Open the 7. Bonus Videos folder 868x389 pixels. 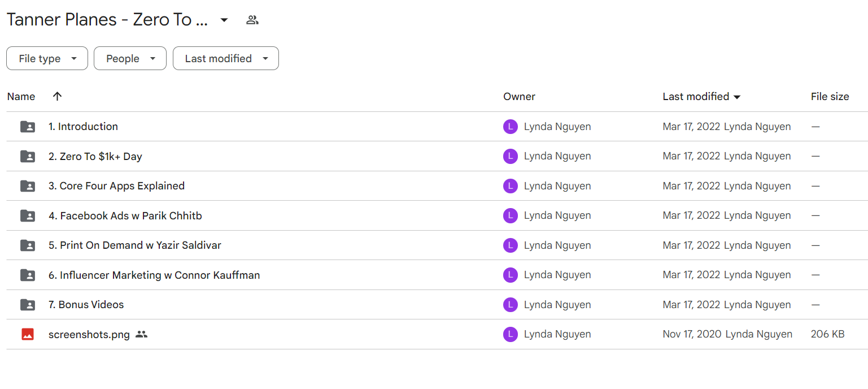click(x=86, y=305)
